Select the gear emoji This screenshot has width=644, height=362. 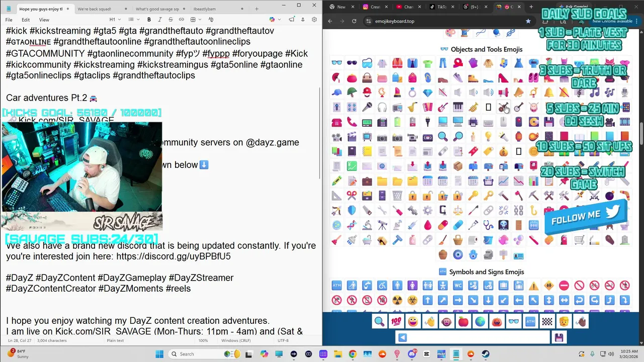coord(428,210)
